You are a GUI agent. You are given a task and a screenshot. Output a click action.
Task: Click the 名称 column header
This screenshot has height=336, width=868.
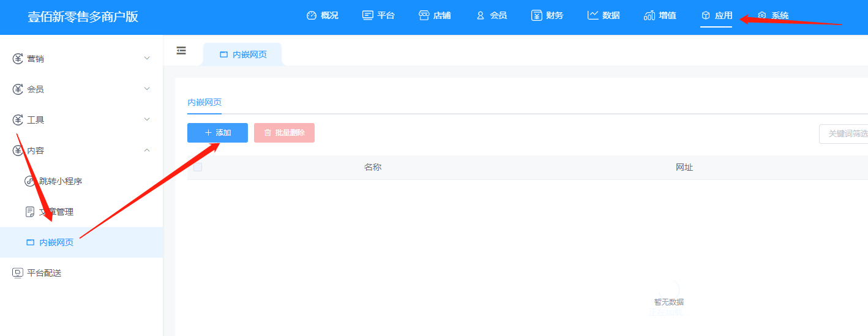[x=373, y=167]
